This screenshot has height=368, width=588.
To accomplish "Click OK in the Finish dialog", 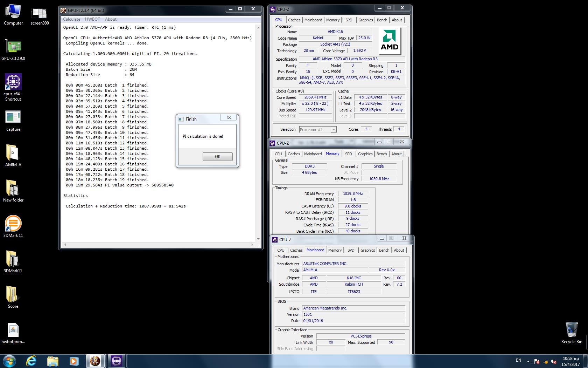I will click(218, 157).
